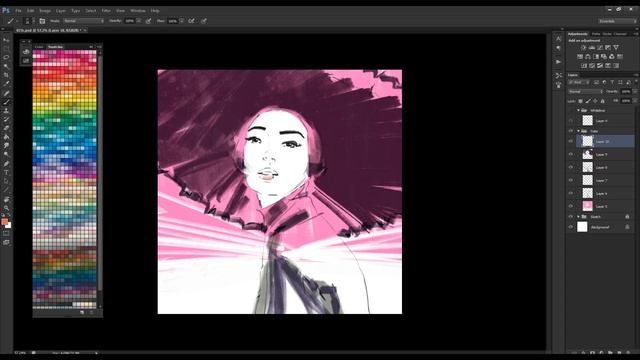Viewport: 640px width, 360px height.
Task: Hide the Sketch group
Action: [x=571, y=217]
